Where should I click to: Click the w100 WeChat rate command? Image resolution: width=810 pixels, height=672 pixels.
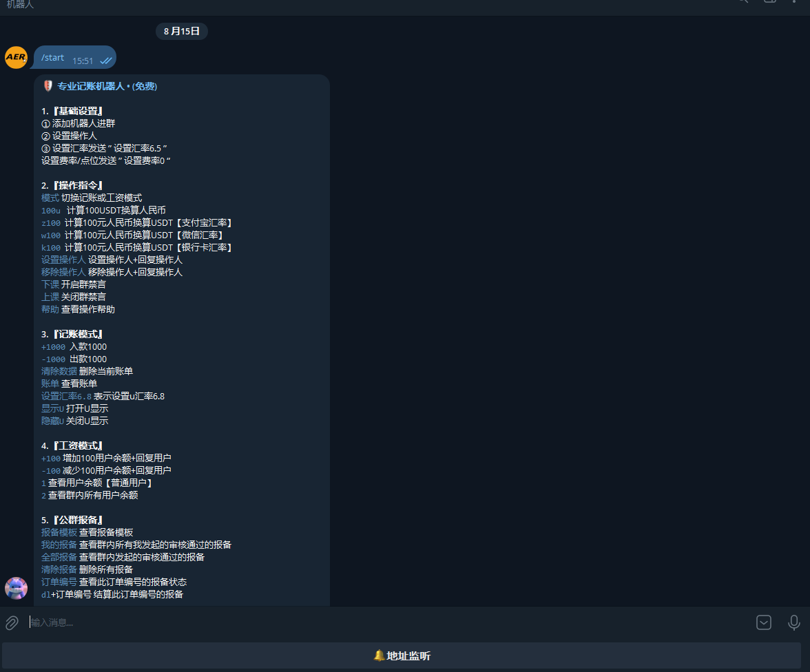(x=51, y=235)
